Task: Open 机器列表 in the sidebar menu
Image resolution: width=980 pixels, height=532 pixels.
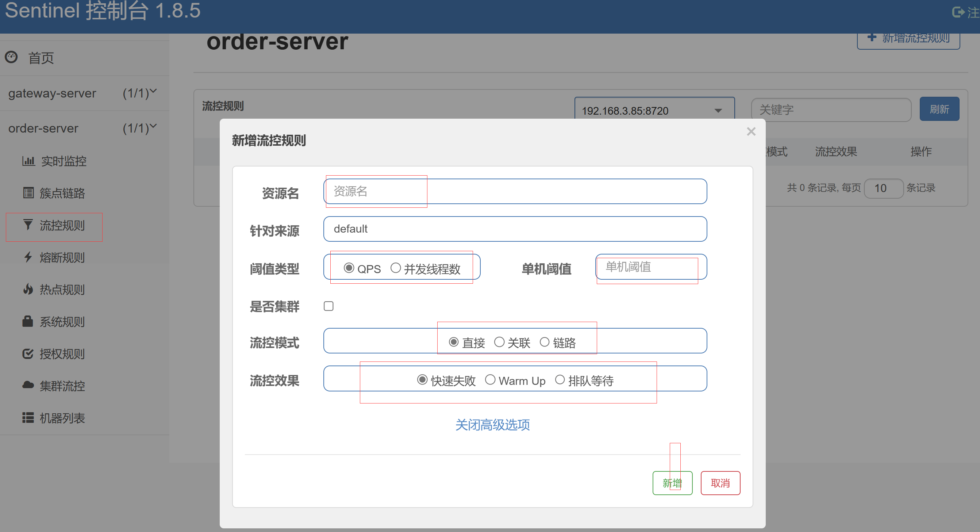Action: pos(62,418)
